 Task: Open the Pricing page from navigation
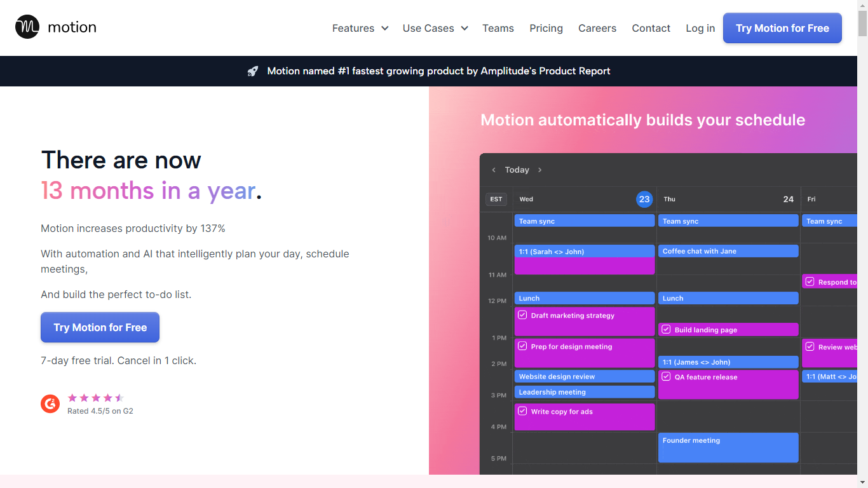coord(546,29)
